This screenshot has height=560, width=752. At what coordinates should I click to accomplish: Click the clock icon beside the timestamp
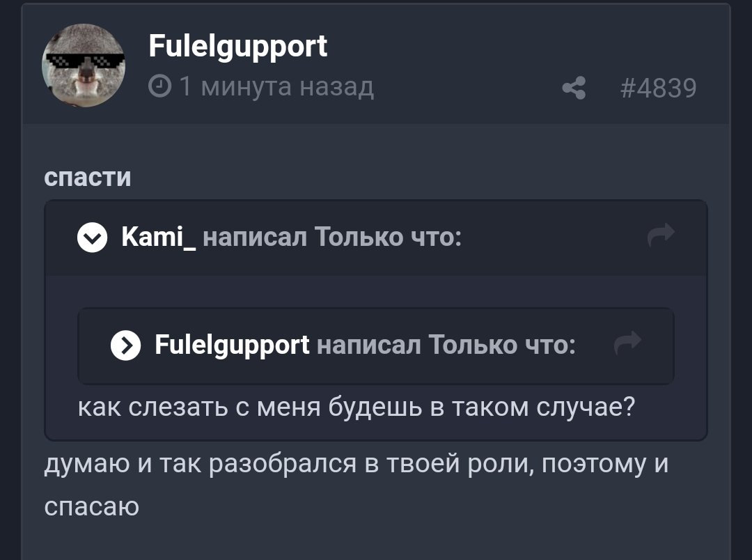click(x=160, y=87)
